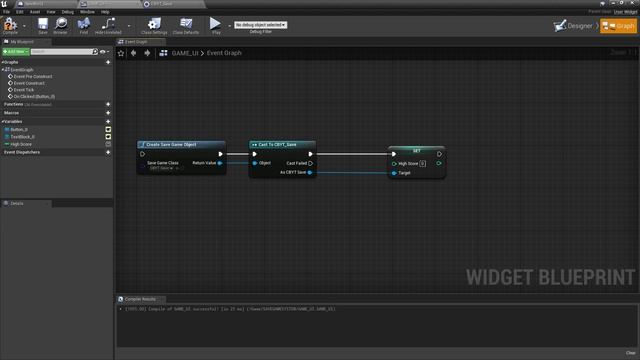Open the debug object selection dropdown
The width and height of the screenshot is (640, 360).
click(x=260, y=25)
